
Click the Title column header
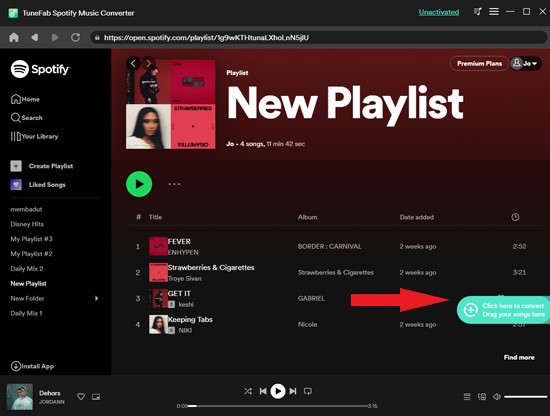(x=155, y=217)
